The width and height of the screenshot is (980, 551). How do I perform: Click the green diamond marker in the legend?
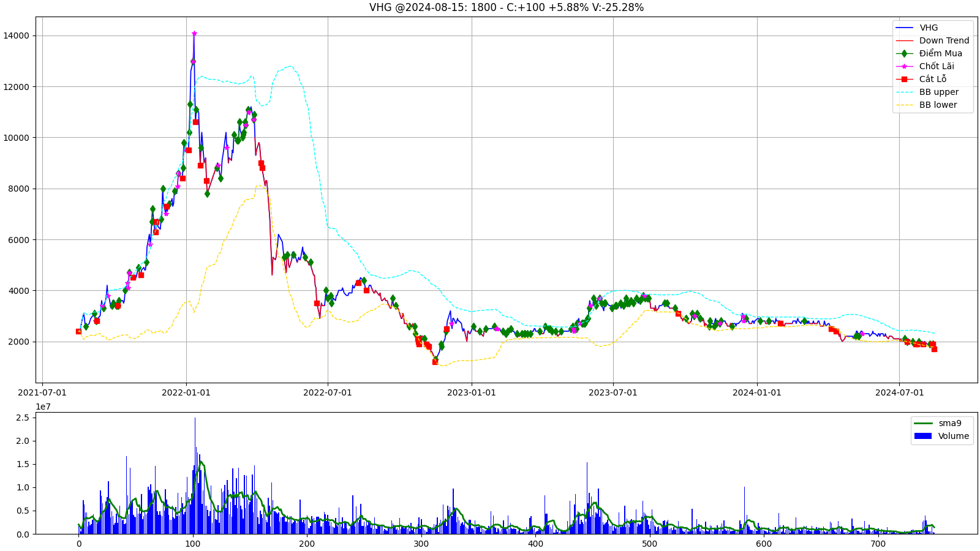pos(904,53)
